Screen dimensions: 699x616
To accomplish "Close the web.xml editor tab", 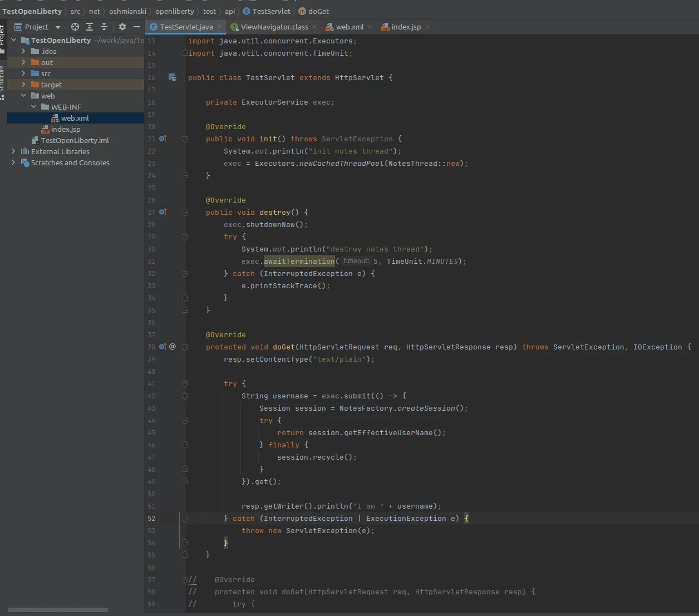I will pos(370,27).
